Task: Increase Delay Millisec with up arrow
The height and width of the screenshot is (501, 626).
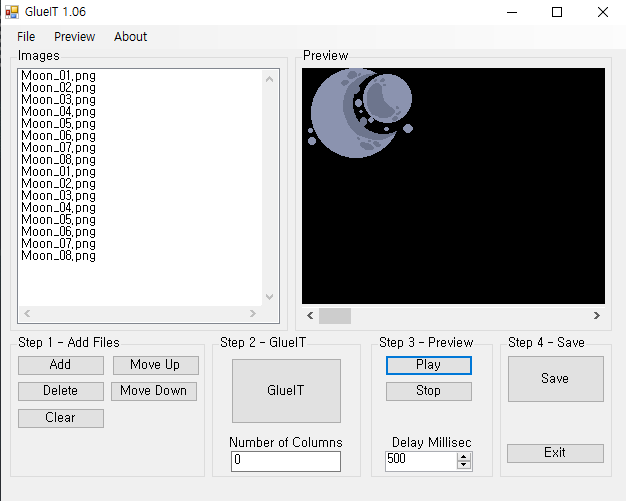Action: coord(464,457)
